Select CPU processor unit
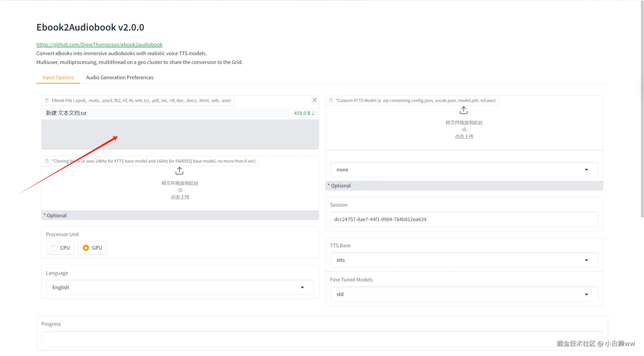The image size is (644, 356). click(54, 248)
